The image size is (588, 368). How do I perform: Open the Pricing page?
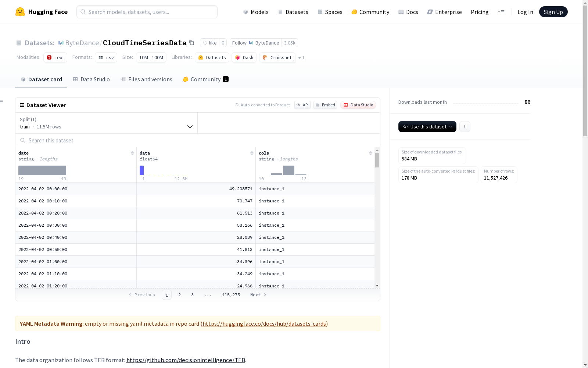point(480,12)
